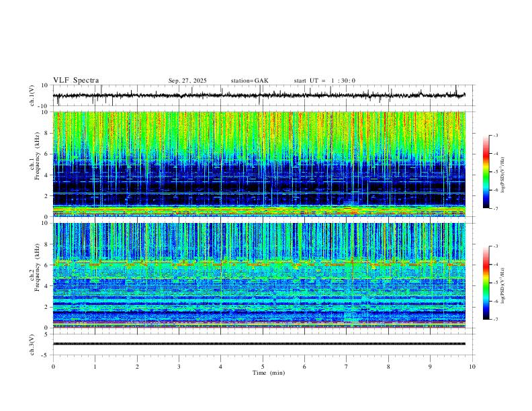Viewport: 532px width, 411px height.
Task: Click the "-7" label below ch.2 colorbar
Action: click(496, 320)
